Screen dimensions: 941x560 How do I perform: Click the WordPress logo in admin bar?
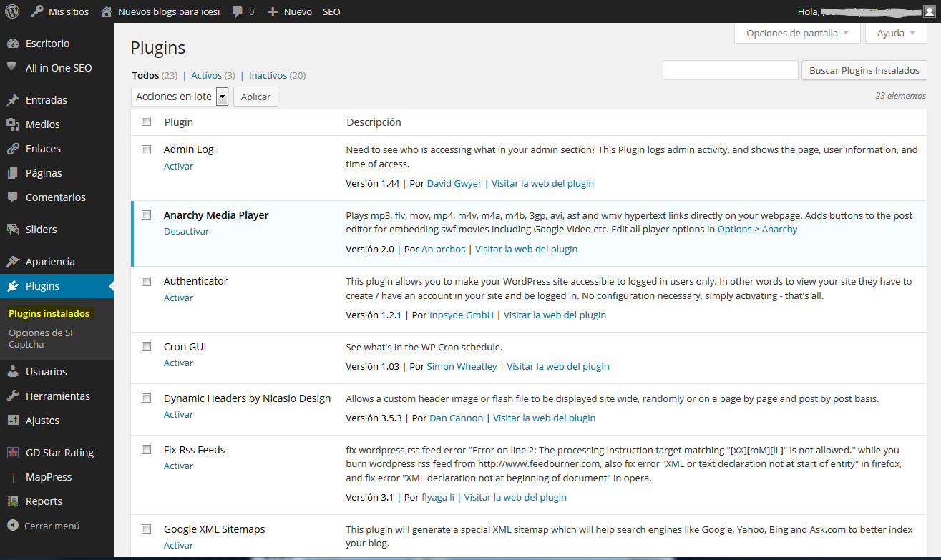coord(11,11)
